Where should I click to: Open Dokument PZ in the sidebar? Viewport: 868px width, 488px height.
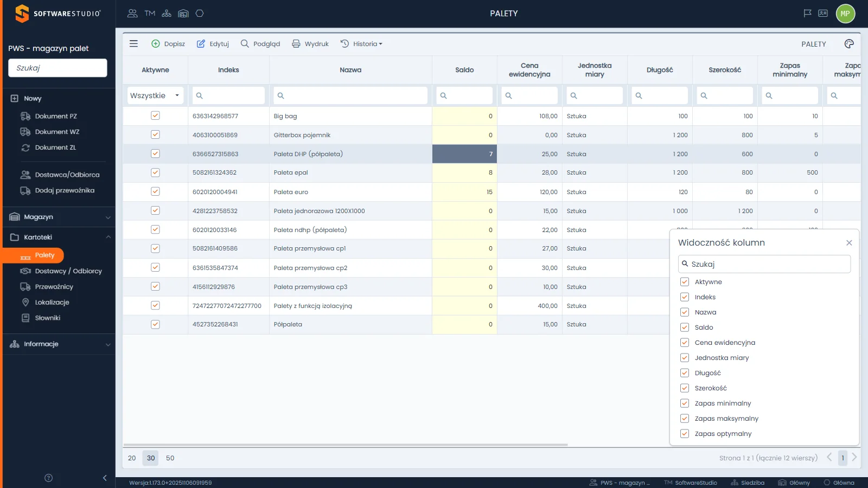pyautogui.click(x=56, y=116)
